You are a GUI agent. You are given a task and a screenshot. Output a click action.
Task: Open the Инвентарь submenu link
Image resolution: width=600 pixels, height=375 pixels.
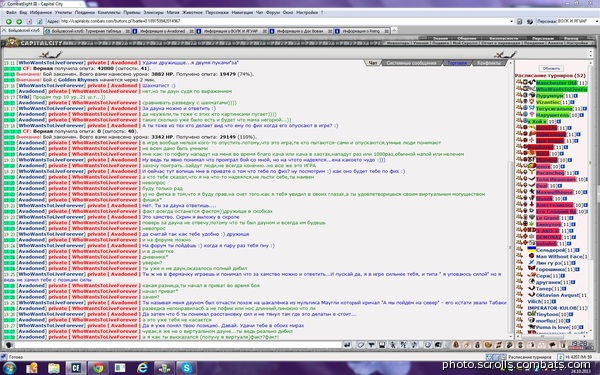tap(398, 43)
